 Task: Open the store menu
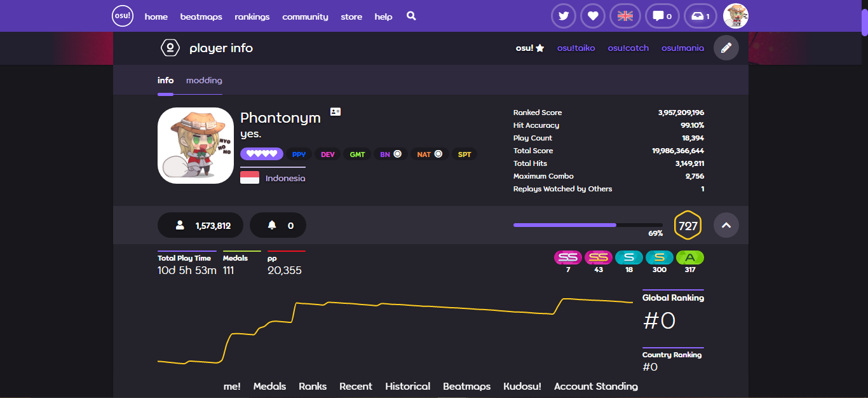[x=351, y=17]
